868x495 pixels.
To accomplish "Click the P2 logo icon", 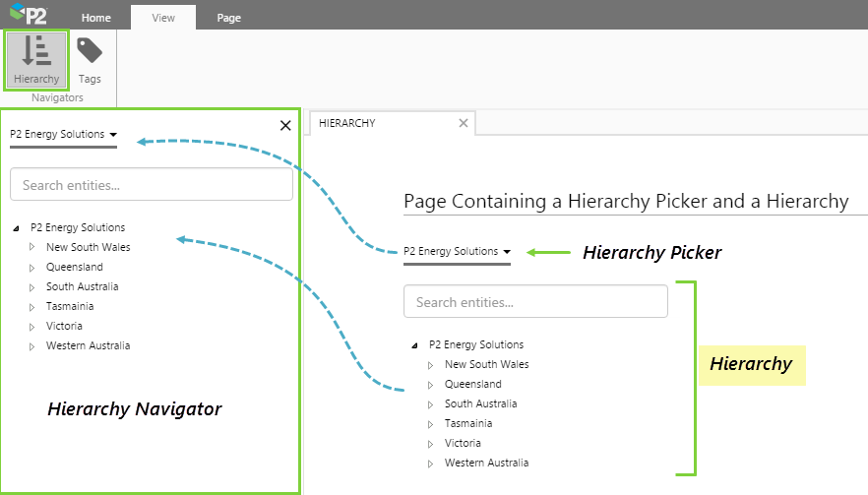I will [x=28, y=16].
